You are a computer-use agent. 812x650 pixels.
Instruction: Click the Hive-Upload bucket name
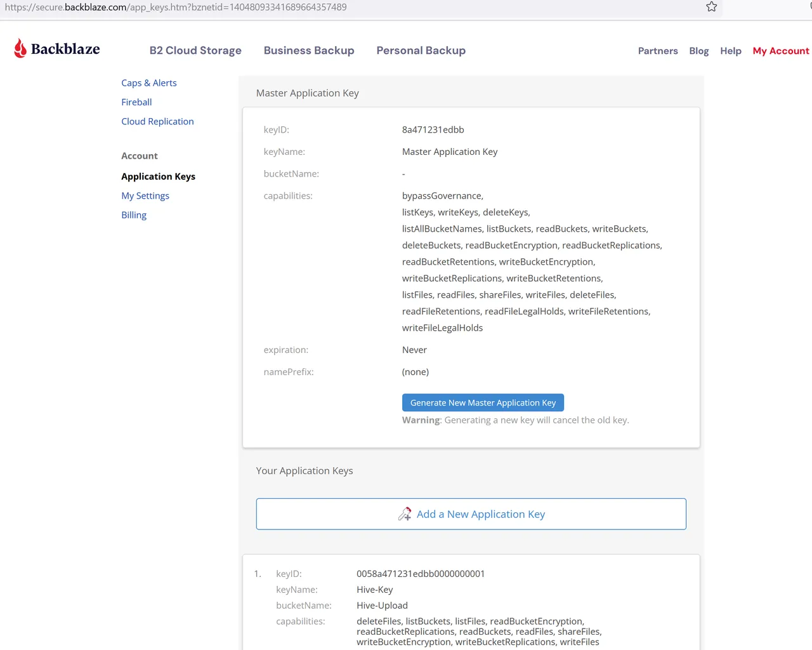pyautogui.click(x=382, y=606)
